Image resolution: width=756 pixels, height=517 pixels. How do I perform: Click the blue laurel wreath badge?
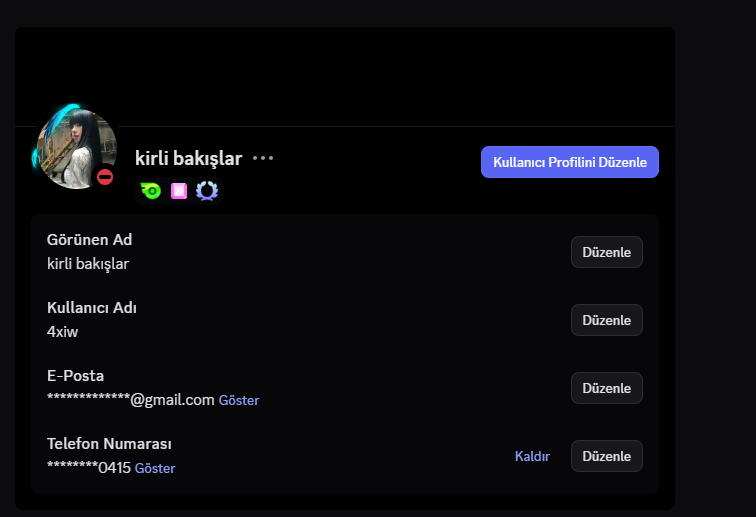pyautogui.click(x=207, y=191)
